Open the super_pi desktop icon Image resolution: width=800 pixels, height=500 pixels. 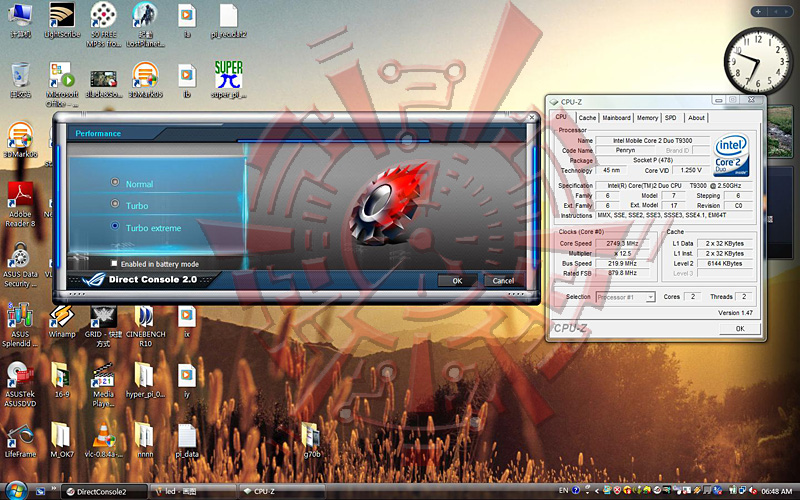click(228, 80)
